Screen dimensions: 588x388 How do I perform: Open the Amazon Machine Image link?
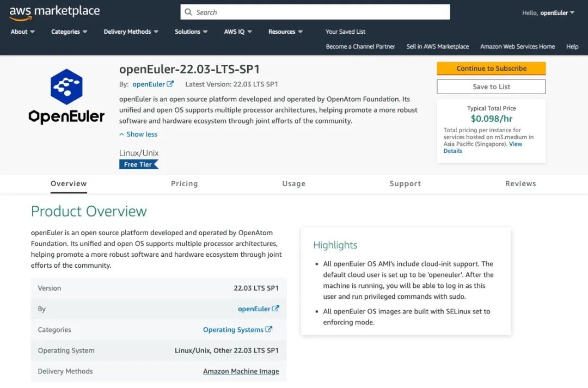pos(241,371)
